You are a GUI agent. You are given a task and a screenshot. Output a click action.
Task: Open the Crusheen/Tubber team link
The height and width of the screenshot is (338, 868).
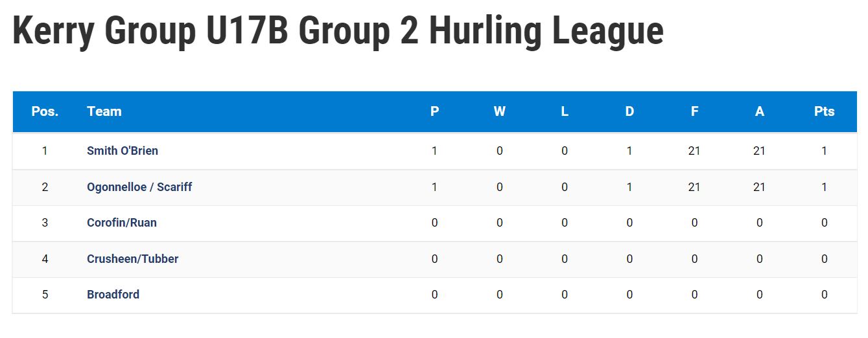[132, 259]
